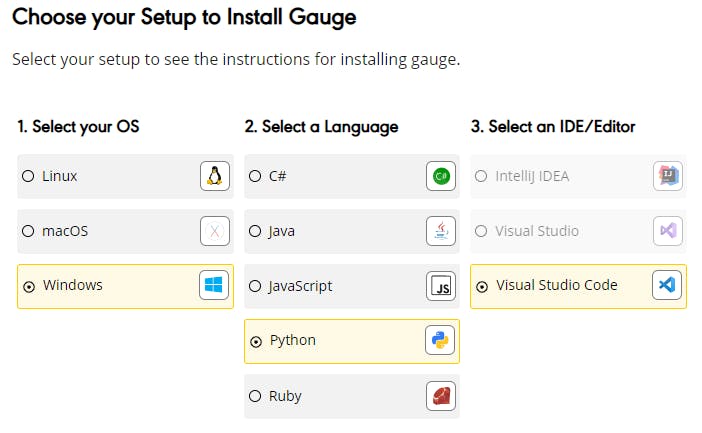Screen dimensions: 702x433
Task: Click the Visual Studio Code icon
Action: [x=667, y=286]
